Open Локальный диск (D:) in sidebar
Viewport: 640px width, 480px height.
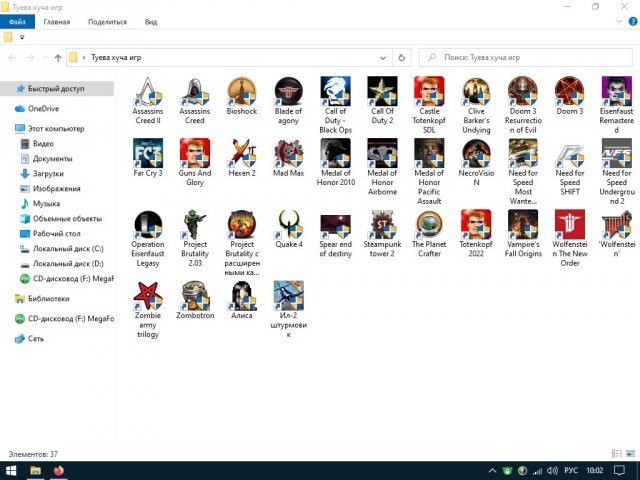point(68,264)
